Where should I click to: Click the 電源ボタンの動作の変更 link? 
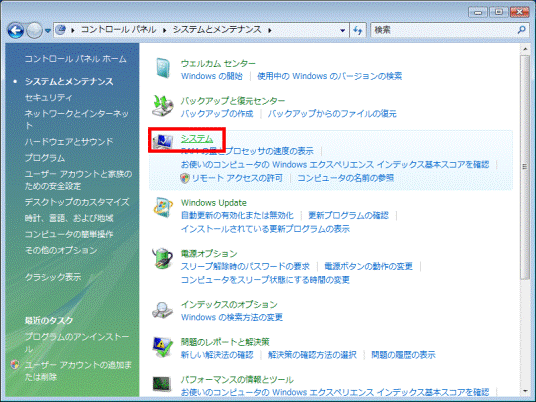[x=368, y=266]
